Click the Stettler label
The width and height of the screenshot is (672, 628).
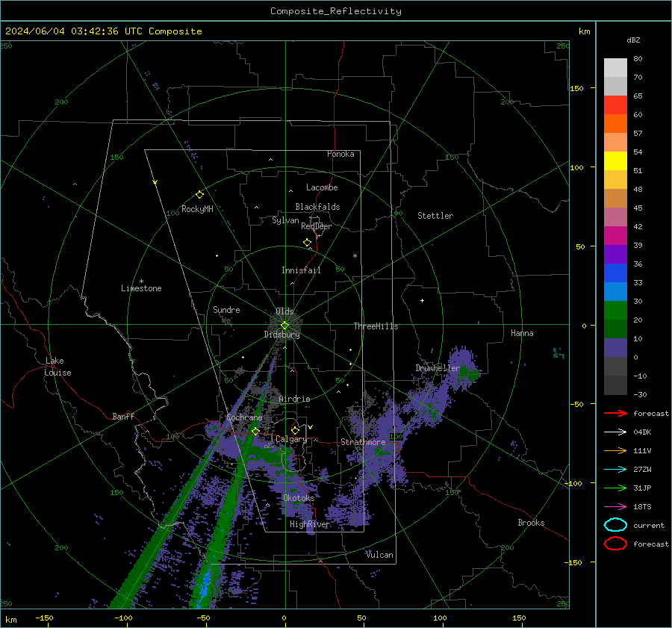coord(435,216)
